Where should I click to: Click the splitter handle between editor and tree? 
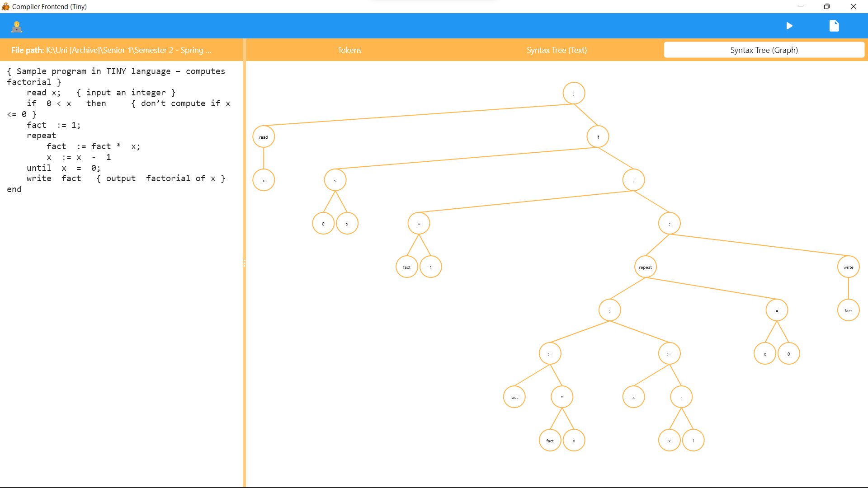(x=245, y=263)
